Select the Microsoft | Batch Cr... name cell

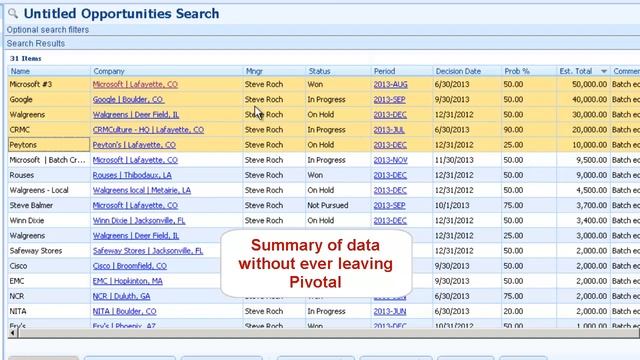(49, 160)
